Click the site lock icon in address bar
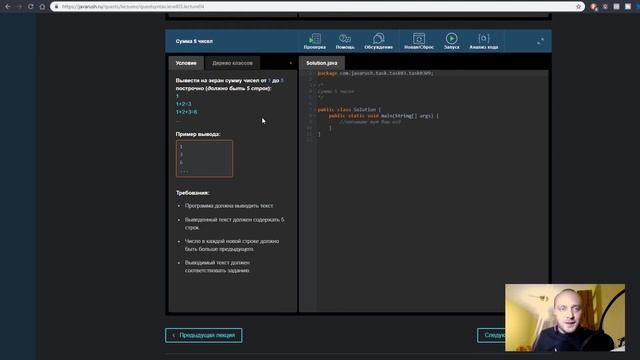The image size is (640, 360). [x=56, y=7]
